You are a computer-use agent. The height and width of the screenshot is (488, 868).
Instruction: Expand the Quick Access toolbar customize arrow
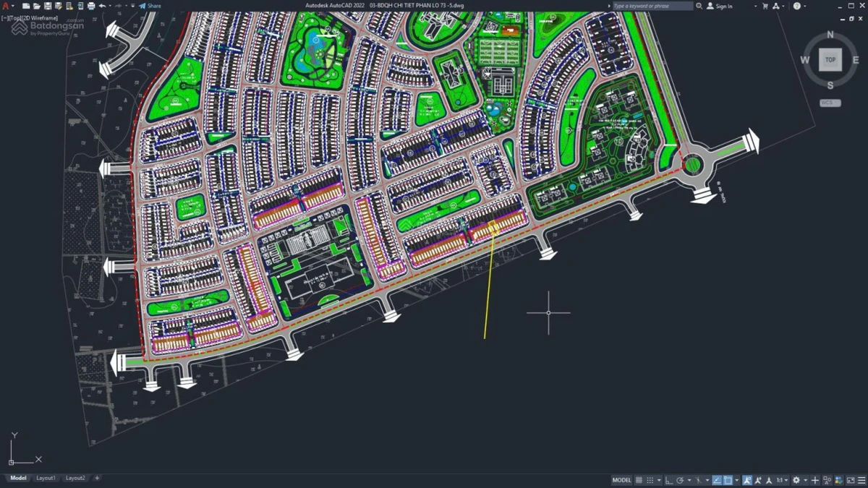[132, 6]
